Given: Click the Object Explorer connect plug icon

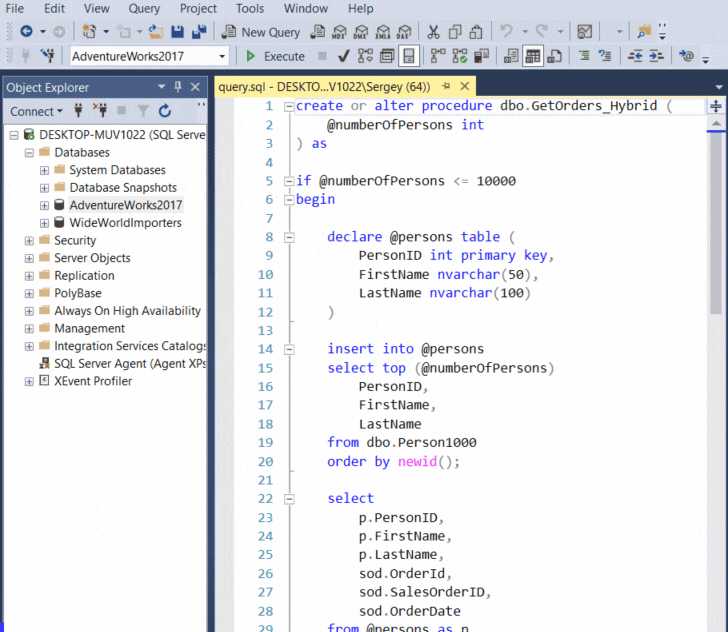Looking at the screenshot, I should [x=78, y=111].
